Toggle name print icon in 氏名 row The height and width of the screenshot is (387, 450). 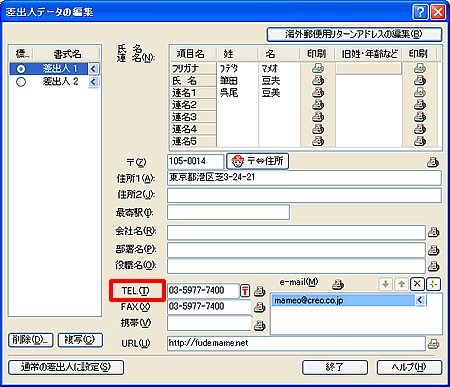(x=318, y=81)
